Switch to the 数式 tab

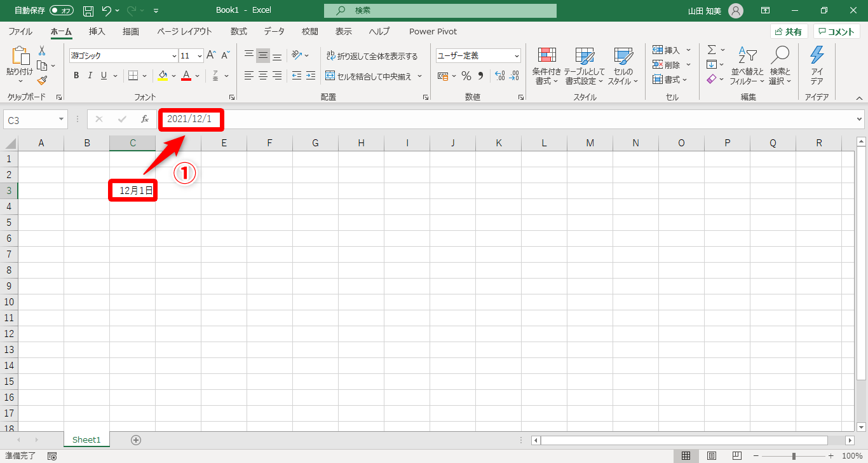(239, 31)
